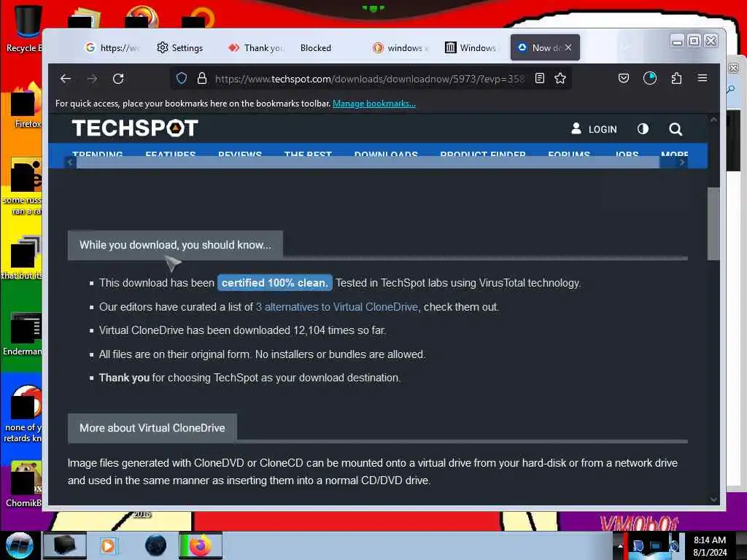Image resolution: width=747 pixels, height=560 pixels.
Task: Click the LOGIN user link
Action: pos(594,128)
